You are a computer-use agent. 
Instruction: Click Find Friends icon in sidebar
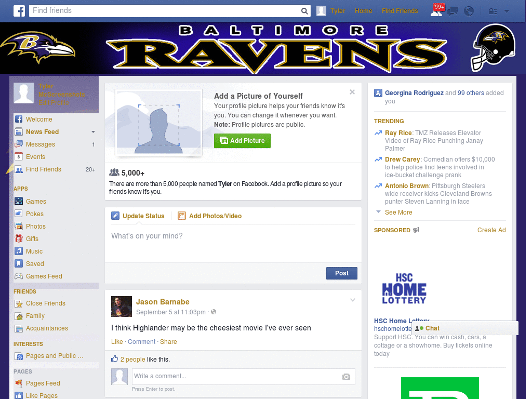pos(19,169)
